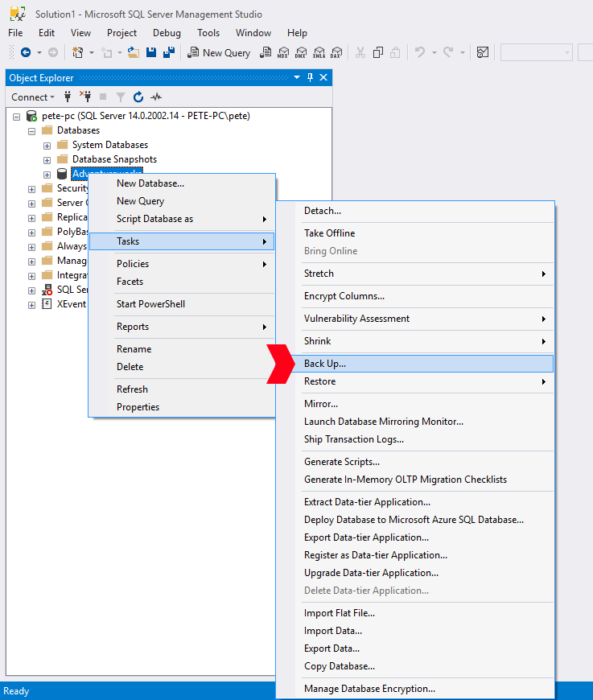Select the System Databases tree item
This screenshot has width=593, height=700.
(x=110, y=145)
